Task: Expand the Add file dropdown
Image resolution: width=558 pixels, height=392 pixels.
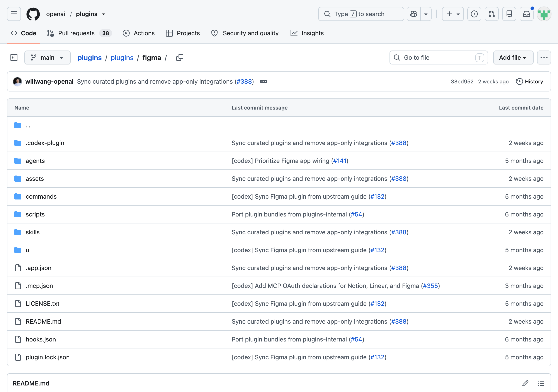Action: tap(513, 57)
